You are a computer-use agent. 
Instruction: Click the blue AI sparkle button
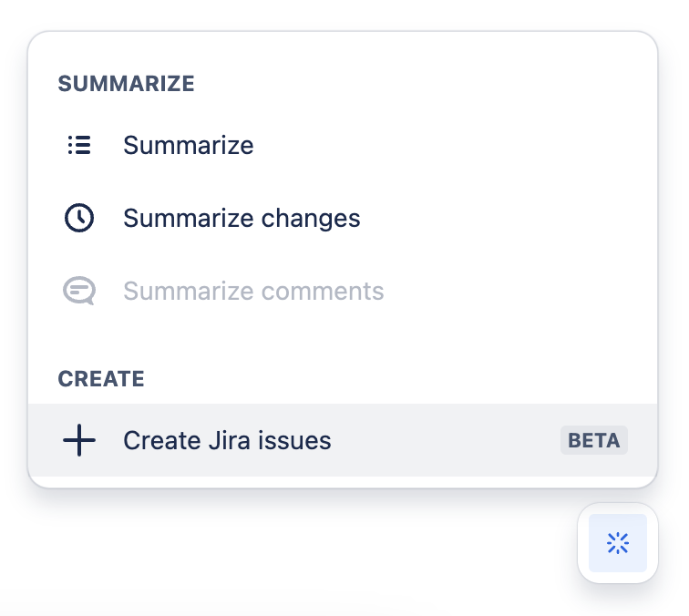618,543
